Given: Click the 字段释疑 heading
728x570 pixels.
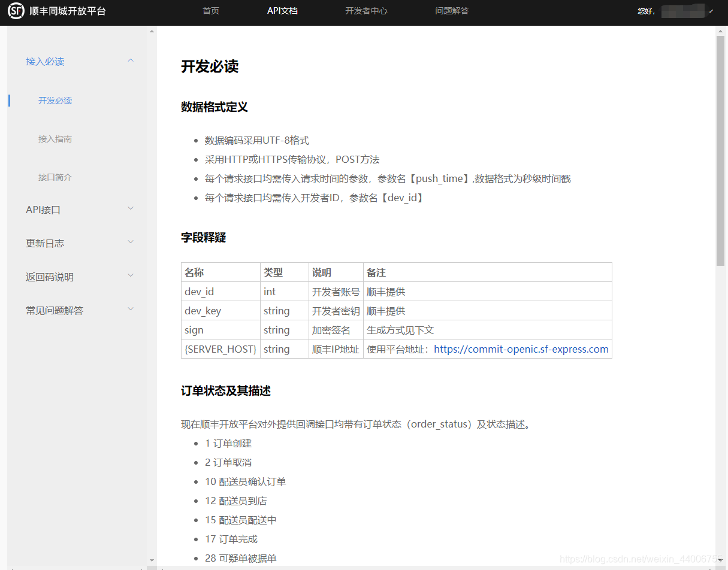Looking at the screenshot, I should click(x=204, y=238).
